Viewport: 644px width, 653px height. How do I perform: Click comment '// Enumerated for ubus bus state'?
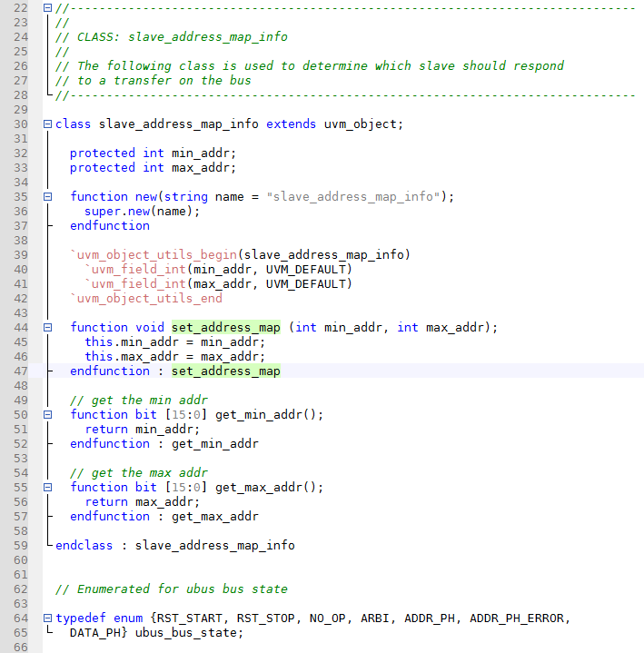tap(172, 589)
